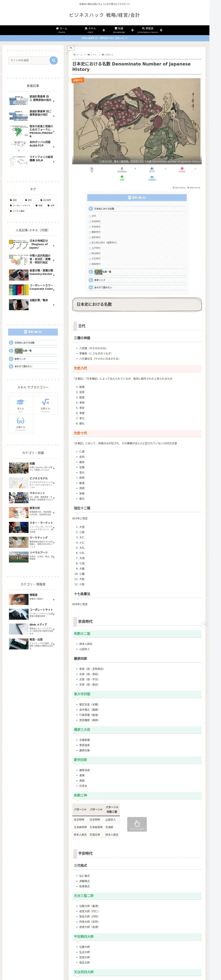Open the 経営分析 category card
221x980 pixels.
coord(33,512)
